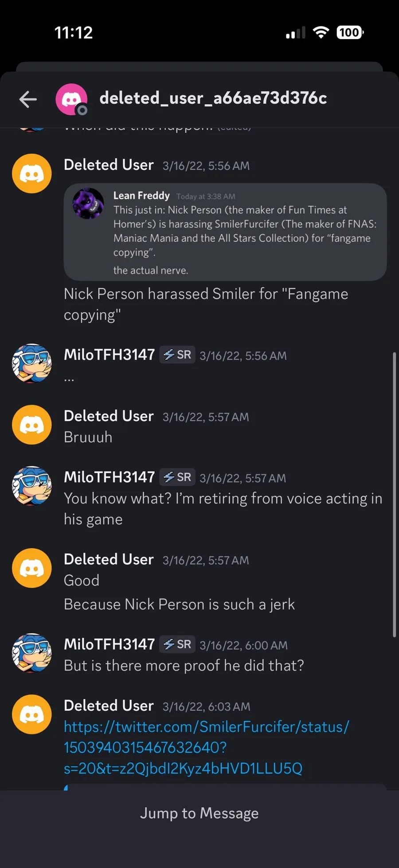The height and width of the screenshot is (868, 399).
Task: Tap the Wi-Fi status bar icon
Action: tap(321, 32)
